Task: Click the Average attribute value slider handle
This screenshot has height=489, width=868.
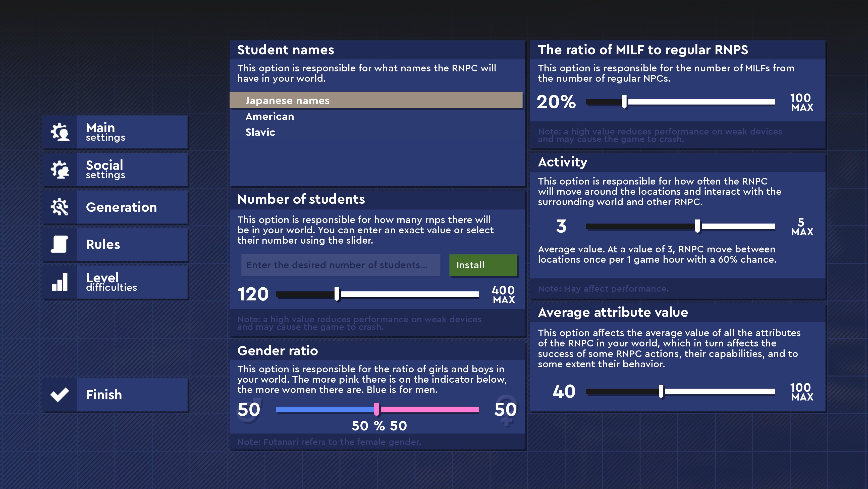Action: [661, 391]
